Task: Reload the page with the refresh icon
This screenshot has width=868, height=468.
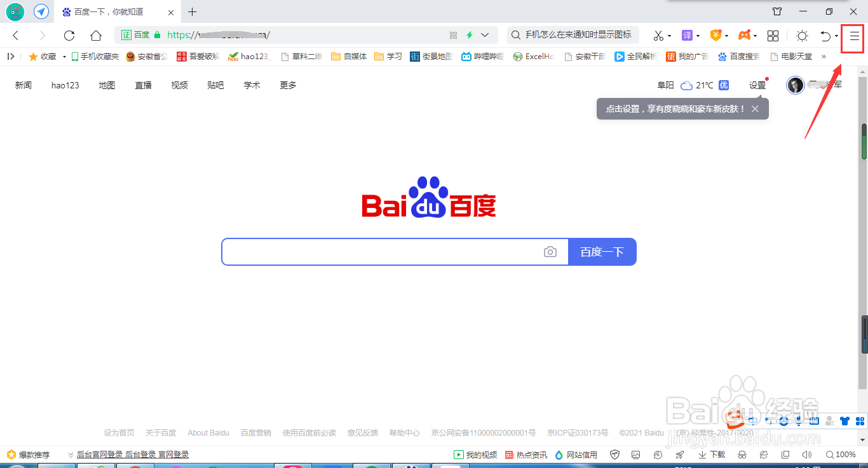Action: tap(69, 36)
